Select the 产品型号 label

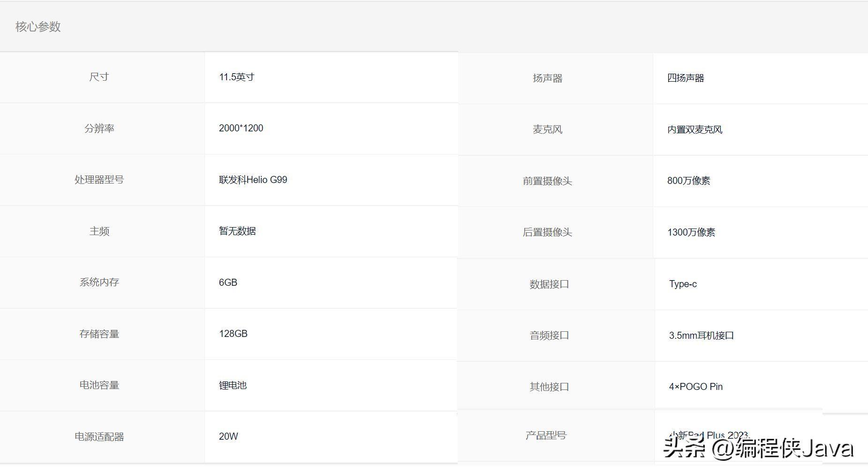(x=546, y=435)
